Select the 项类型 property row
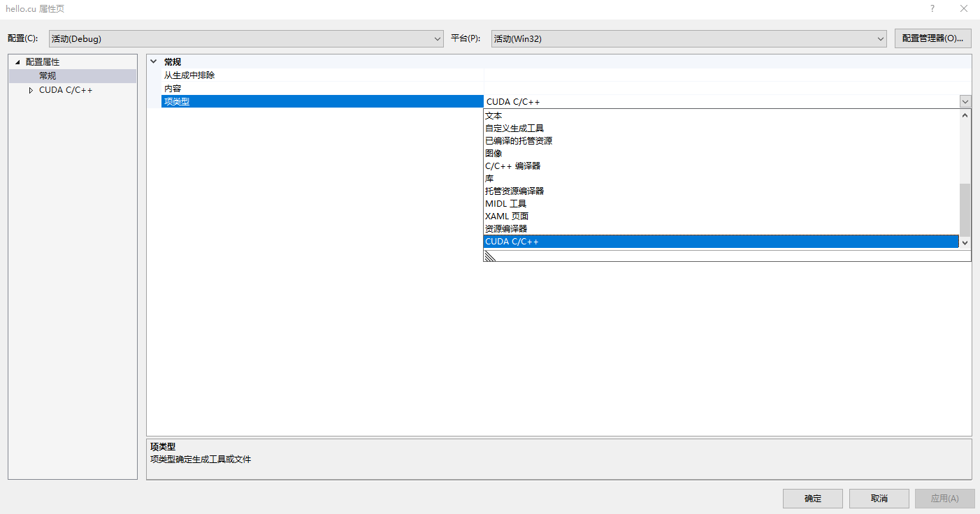980x514 pixels. point(322,101)
